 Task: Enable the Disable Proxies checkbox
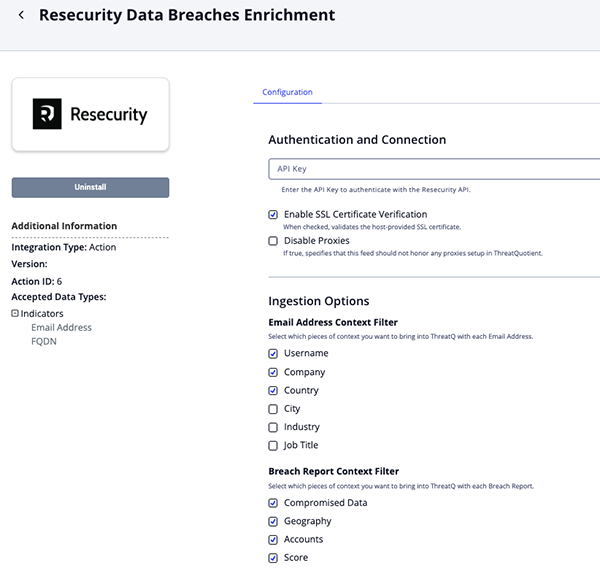tap(273, 241)
